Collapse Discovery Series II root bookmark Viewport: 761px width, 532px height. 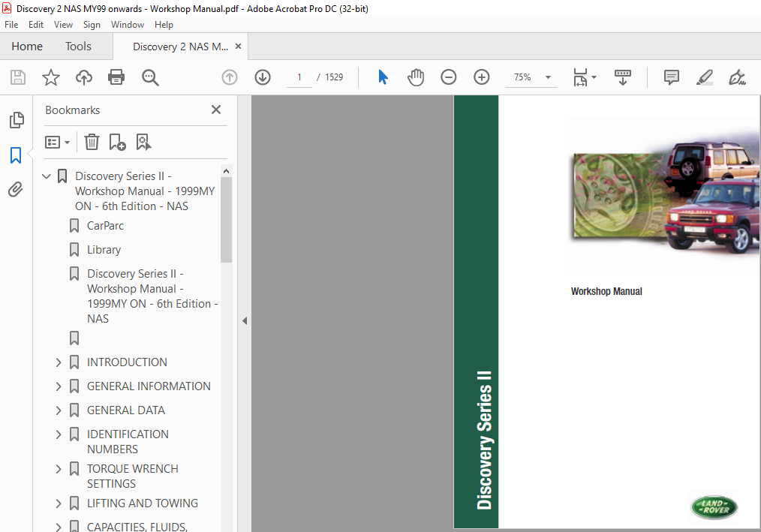tap(47, 176)
